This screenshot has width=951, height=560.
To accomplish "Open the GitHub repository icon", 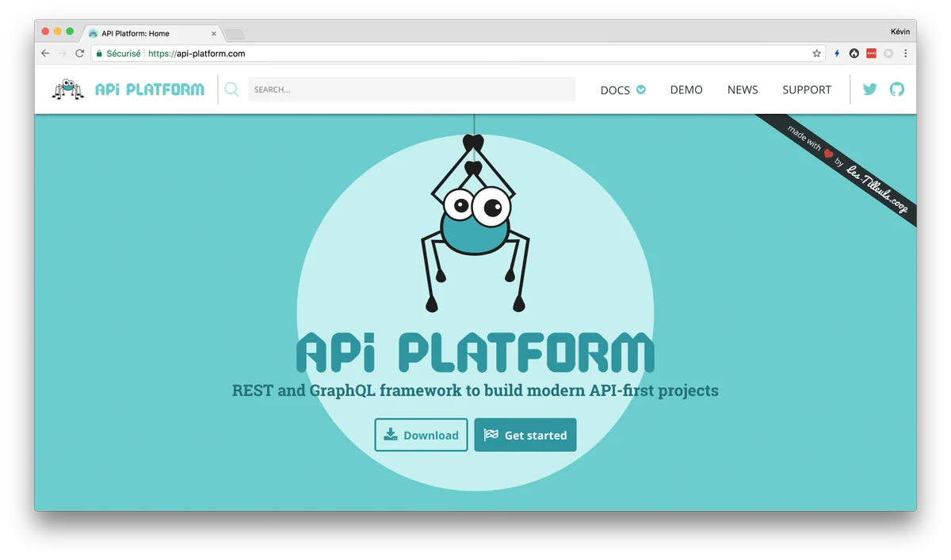I will 896,90.
